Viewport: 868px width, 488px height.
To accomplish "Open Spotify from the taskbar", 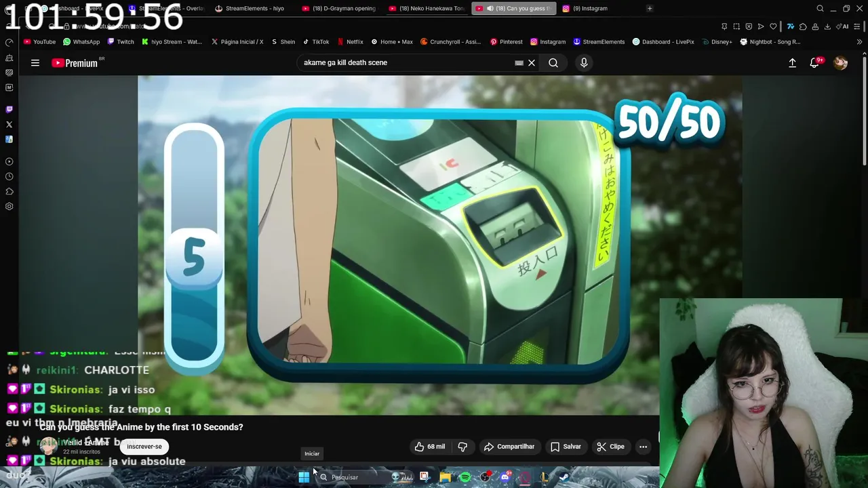I will 465,477.
